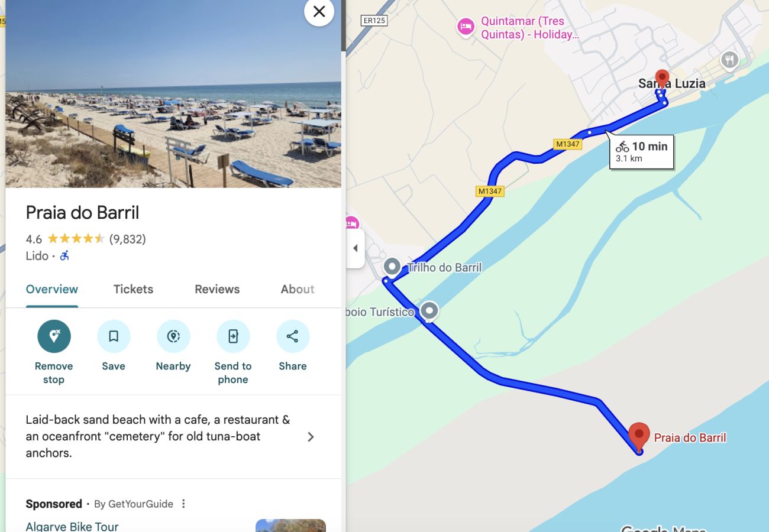The height and width of the screenshot is (532, 769).
Task: Click the red Santa Luzia origin pin
Action: point(662,79)
